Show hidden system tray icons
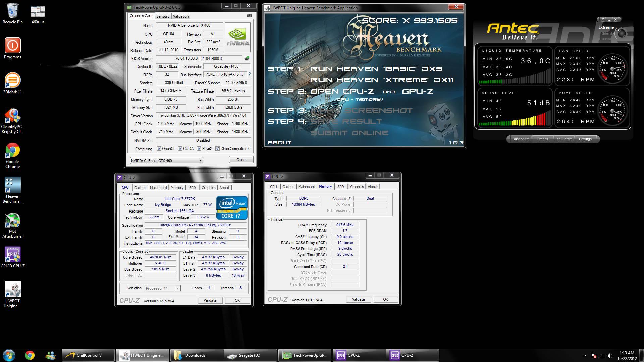644x362 pixels. pos(586,356)
